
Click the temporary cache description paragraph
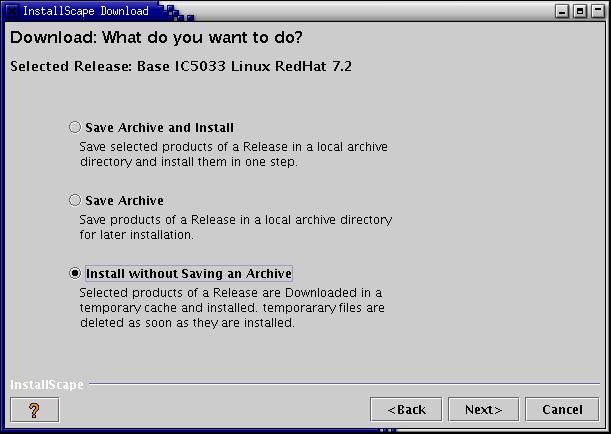[232, 308]
